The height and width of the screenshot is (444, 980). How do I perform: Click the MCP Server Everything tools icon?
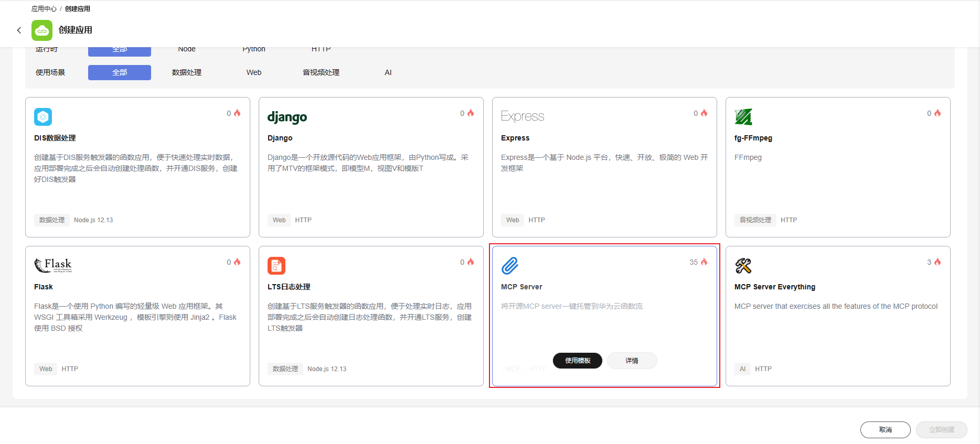(743, 266)
